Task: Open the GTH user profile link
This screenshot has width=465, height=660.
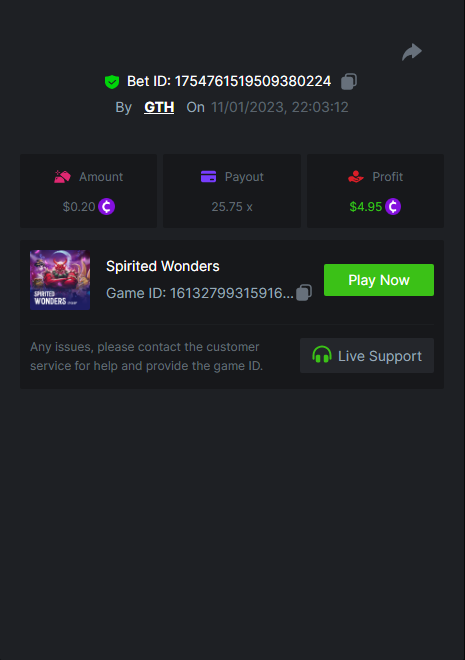Action: tap(159, 107)
